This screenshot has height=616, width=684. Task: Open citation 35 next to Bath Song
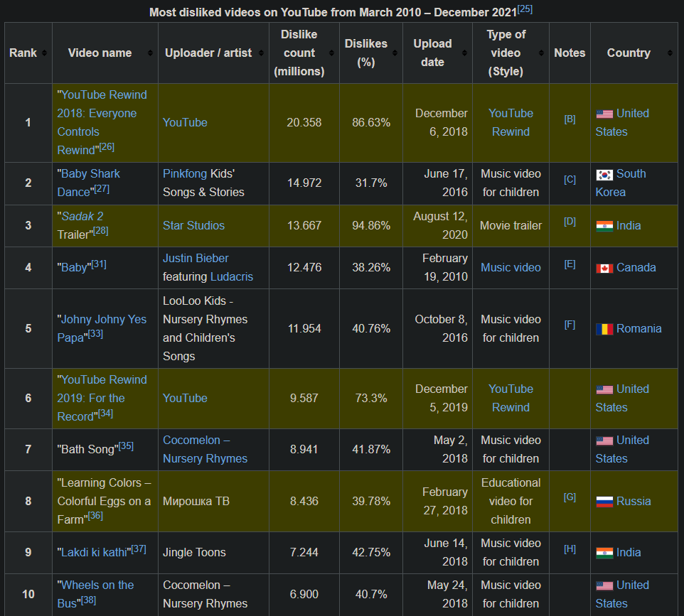pyautogui.click(x=126, y=446)
